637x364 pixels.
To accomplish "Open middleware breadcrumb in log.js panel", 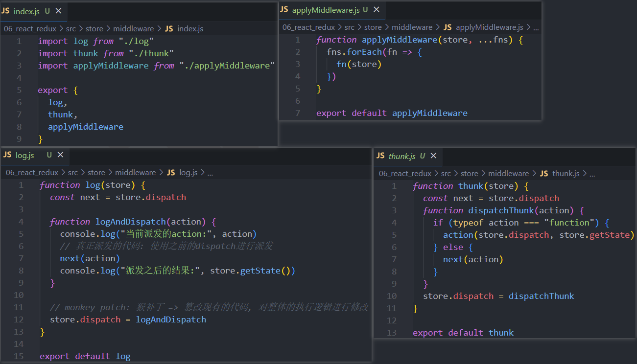I will 135,173.
